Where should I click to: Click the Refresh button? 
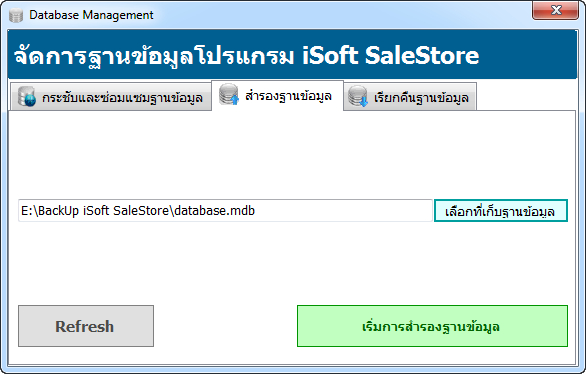click(x=86, y=326)
